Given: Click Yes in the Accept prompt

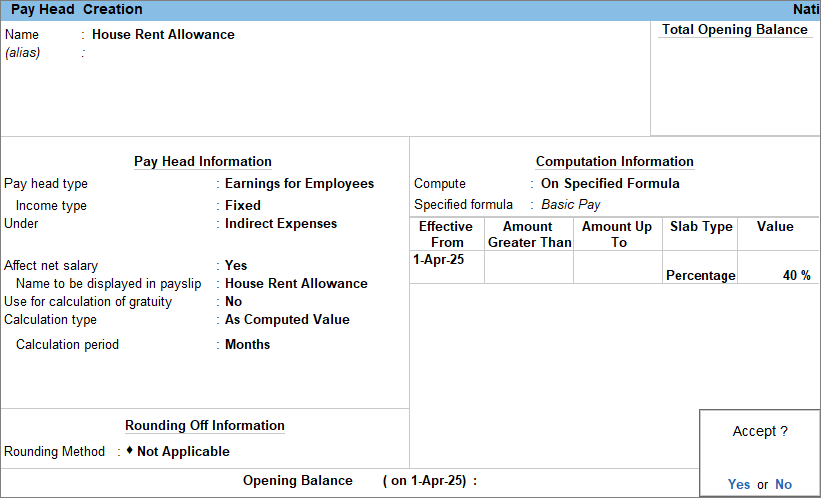Looking at the screenshot, I should (738, 484).
